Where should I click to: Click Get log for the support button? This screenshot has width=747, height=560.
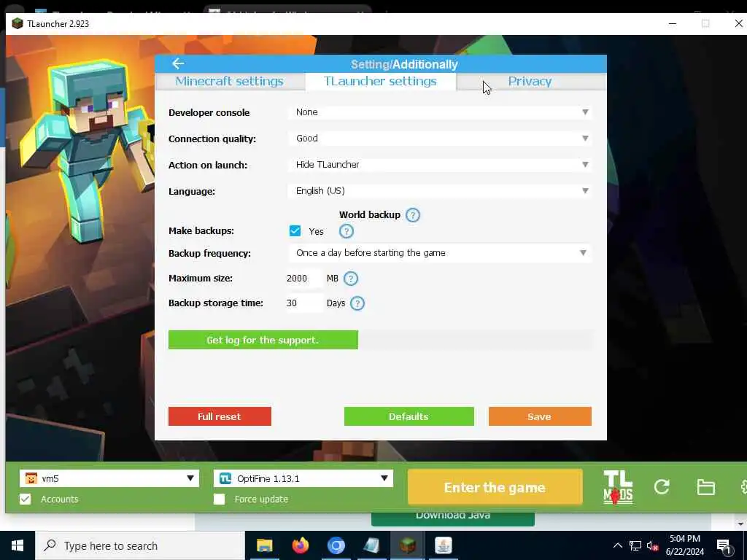click(263, 340)
